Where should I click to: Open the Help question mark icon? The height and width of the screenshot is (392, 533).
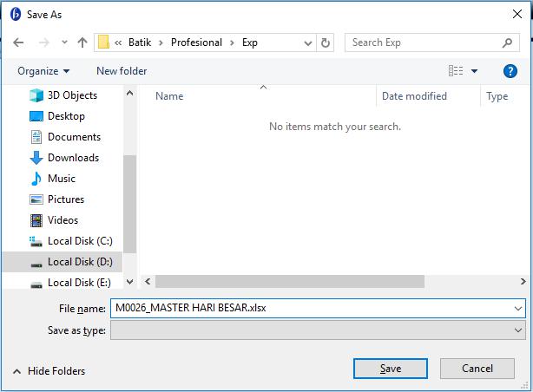click(x=510, y=71)
